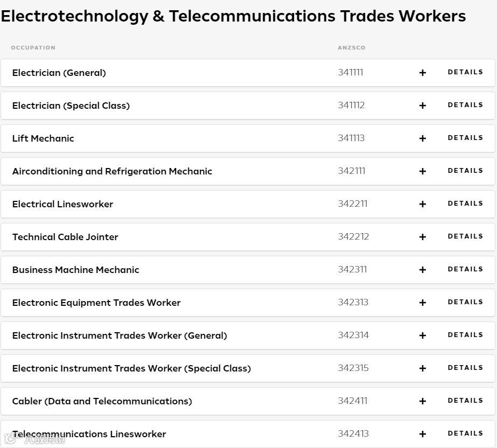Select the Business Machine Mechanic occupation name
Viewport: 497px width, 448px height.
[x=75, y=270]
